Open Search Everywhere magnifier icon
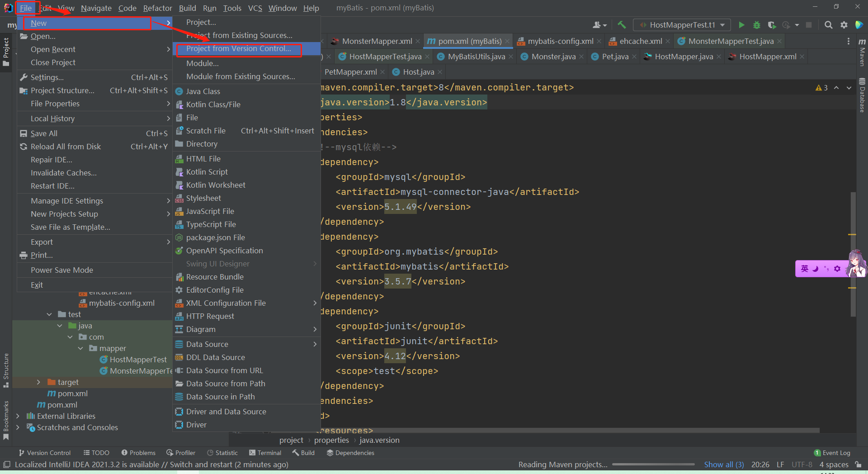This screenshot has height=474, width=868. point(828,25)
